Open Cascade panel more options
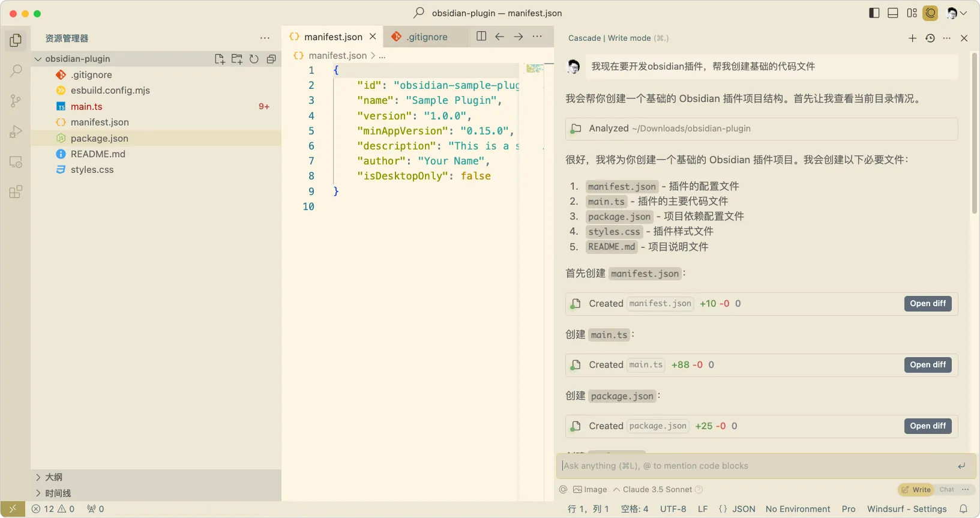The image size is (980, 518). (x=947, y=38)
